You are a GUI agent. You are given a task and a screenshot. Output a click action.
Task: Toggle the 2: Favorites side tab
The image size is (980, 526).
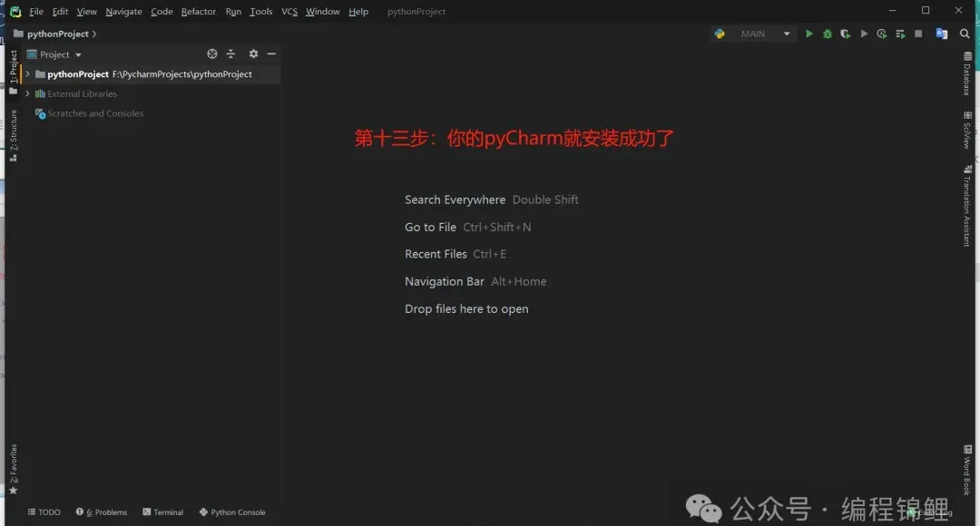tap(13, 469)
